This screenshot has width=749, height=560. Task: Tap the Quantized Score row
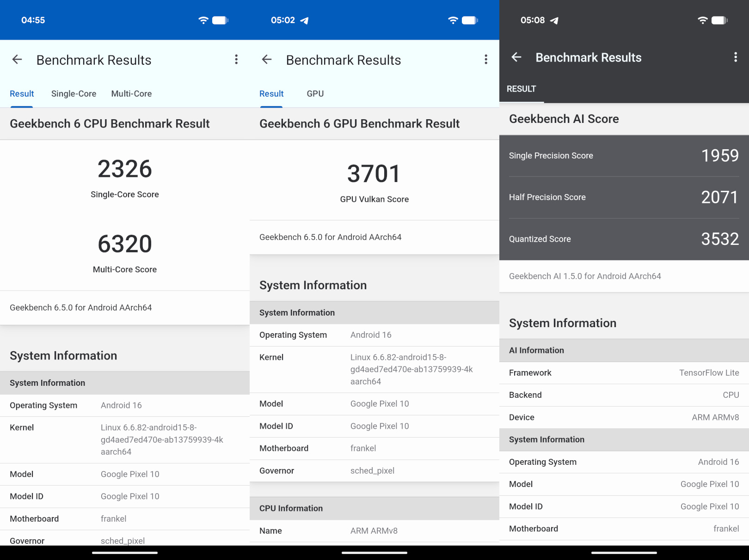624,239
